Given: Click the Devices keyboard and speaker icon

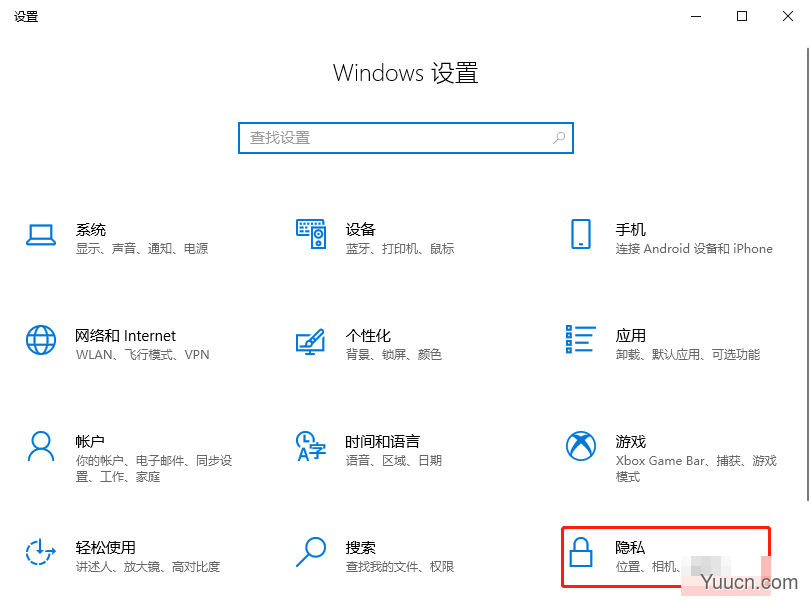Looking at the screenshot, I should (311, 234).
